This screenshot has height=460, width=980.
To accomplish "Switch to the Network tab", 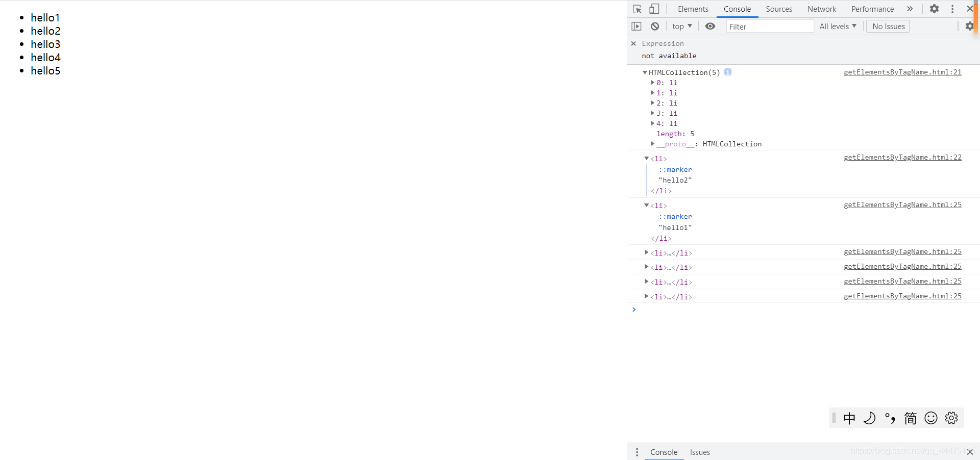I will (822, 9).
